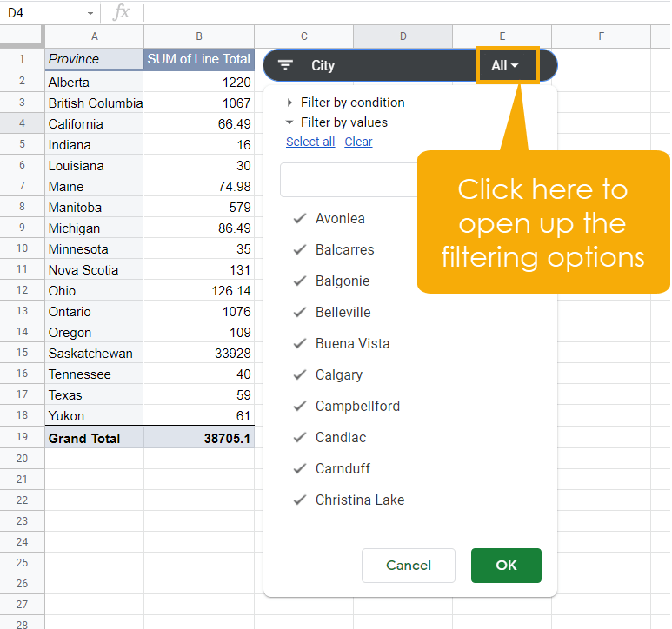
Task: Select column F header
Action: click(601, 36)
